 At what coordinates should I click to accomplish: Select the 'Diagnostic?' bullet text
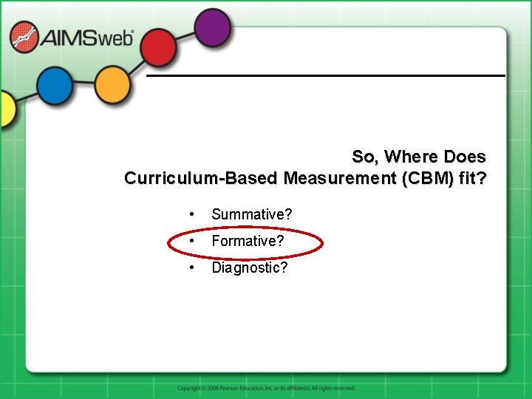tap(250, 267)
